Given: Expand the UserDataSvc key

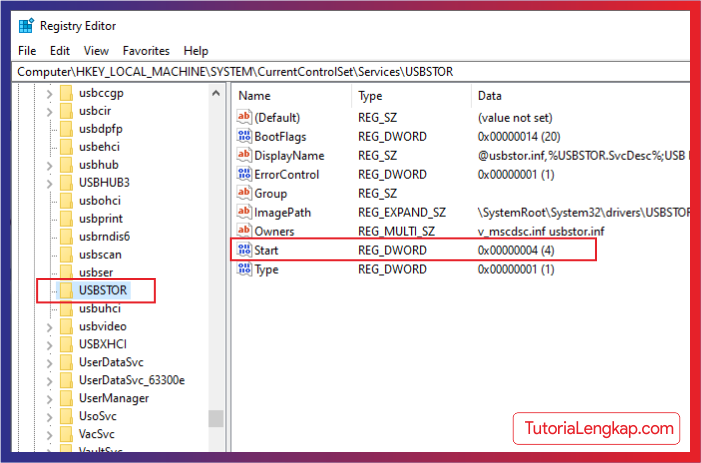Looking at the screenshot, I should point(49,362).
